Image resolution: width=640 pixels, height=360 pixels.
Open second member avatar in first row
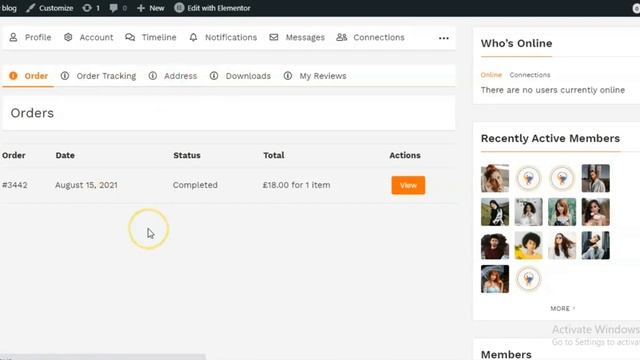[x=529, y=178]
